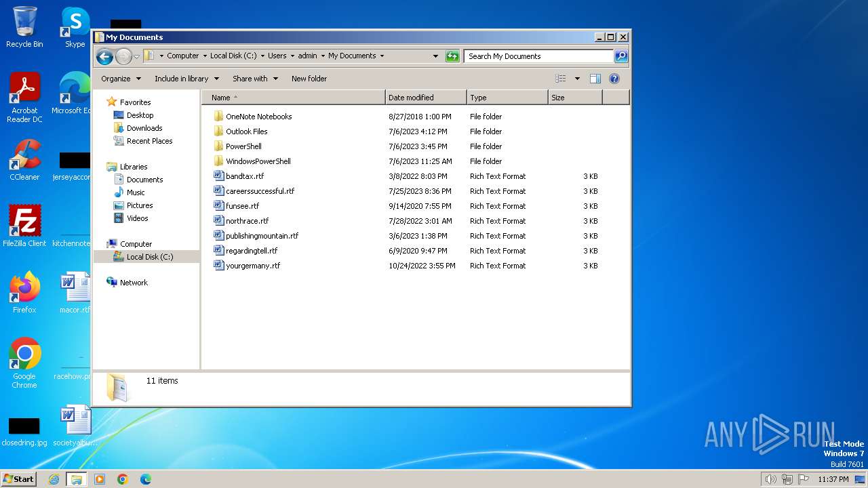Open Acrobat Reader DC desktop shortcut
868x488 pixels.
[x=24, y=98]
